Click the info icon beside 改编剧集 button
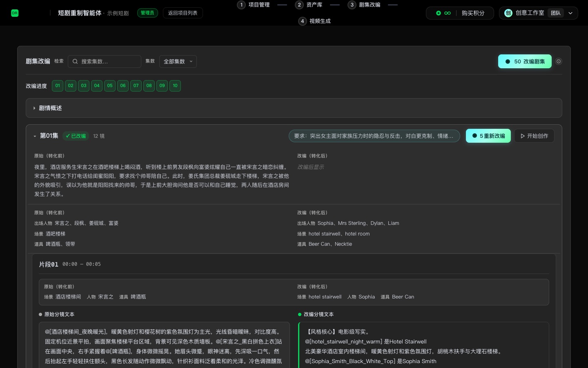 [559, 61]
